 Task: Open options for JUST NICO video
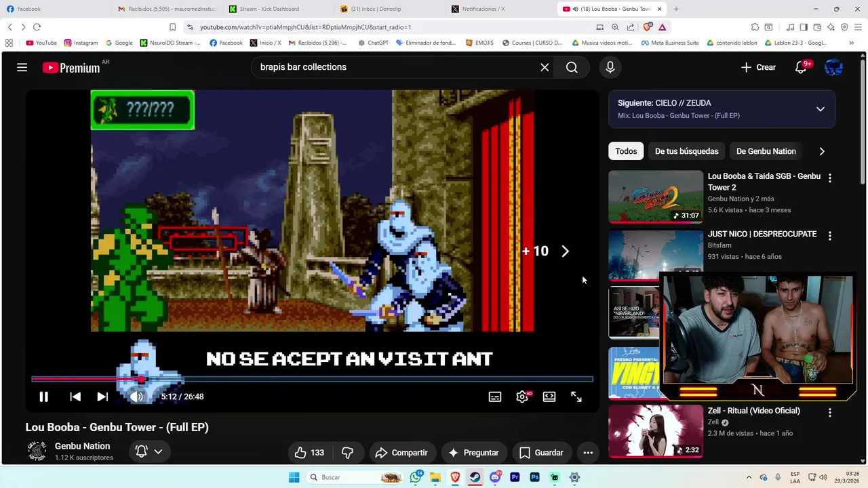[x=829, y=236]
